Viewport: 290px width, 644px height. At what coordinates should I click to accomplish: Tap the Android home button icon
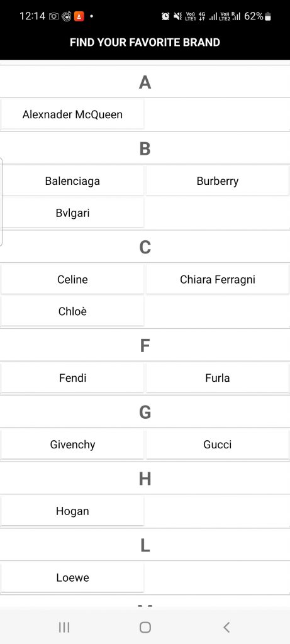(145, 627)
